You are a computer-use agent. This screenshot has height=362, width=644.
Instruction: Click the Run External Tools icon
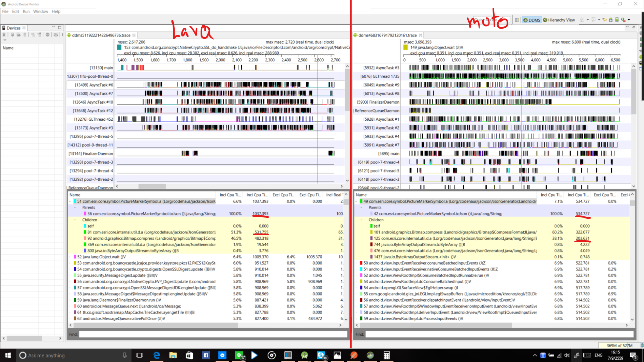point(624,20)
